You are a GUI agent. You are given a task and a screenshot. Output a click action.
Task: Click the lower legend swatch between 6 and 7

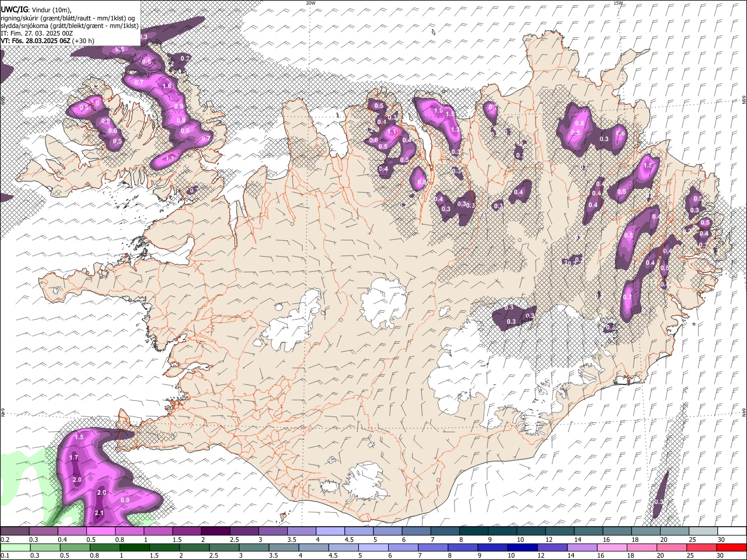point(402,547)
